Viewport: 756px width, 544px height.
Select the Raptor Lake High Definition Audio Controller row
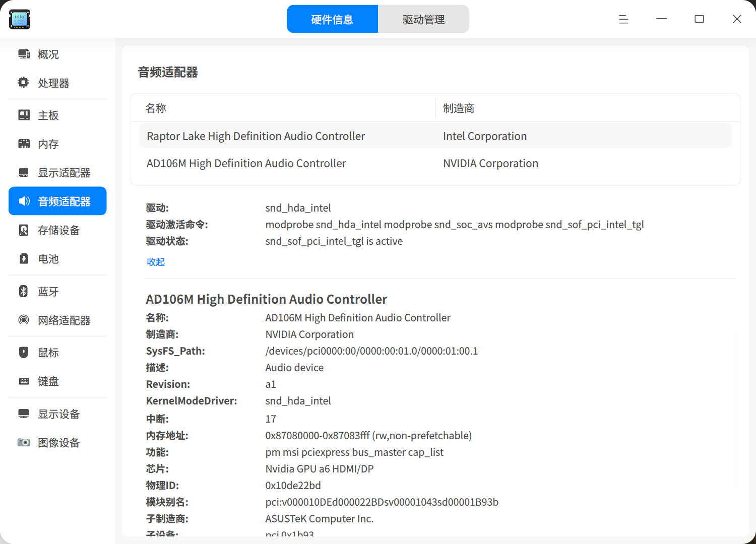[435, 136]
